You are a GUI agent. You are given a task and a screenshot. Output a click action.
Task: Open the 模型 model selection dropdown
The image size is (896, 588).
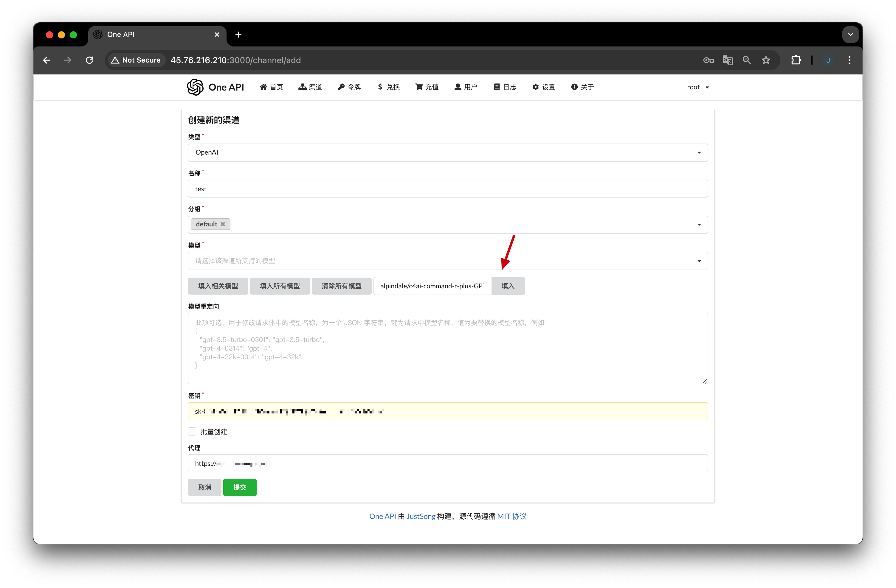pyautogui.click(x=448, y=261)
